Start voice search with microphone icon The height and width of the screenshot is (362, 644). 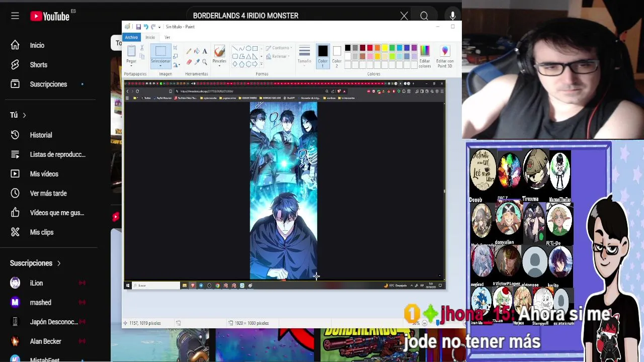tap(453, 16)
